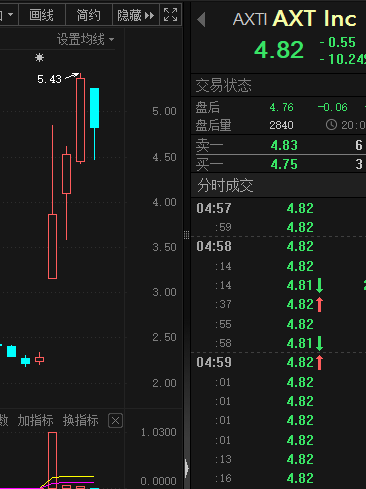Image resolution: width=366 pixels, height=489 pixels.
Task: Click the 卖一 ask price 4.83
Action: (x=284, y=145)
